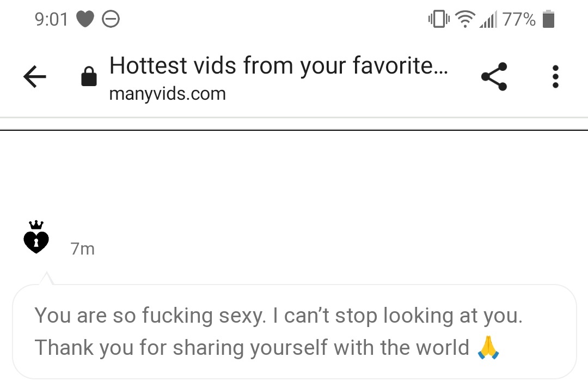Tap the cellular signal strength icon
The width and height of the screenshot is (588, 387).
pyautogui.click(x=488, y=19)
